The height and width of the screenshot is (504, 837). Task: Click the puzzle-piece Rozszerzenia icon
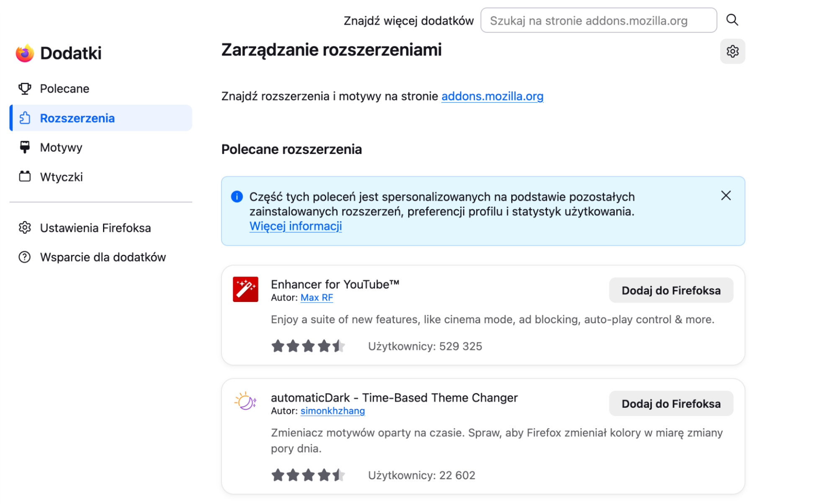coord(25,118)
